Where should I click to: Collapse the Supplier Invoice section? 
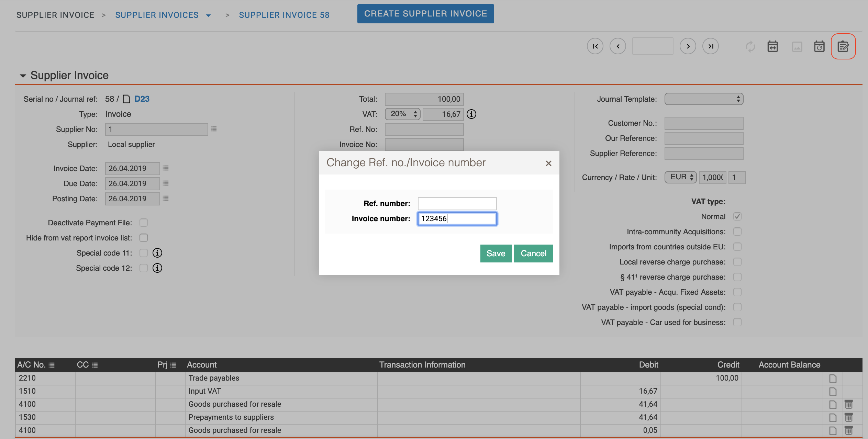[x=23, y=76]
